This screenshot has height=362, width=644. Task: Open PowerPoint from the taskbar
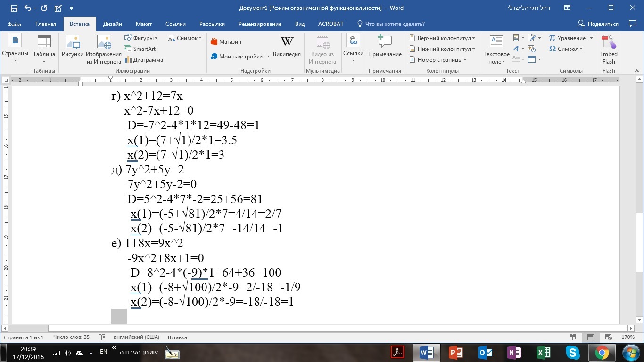click(456, 353)
